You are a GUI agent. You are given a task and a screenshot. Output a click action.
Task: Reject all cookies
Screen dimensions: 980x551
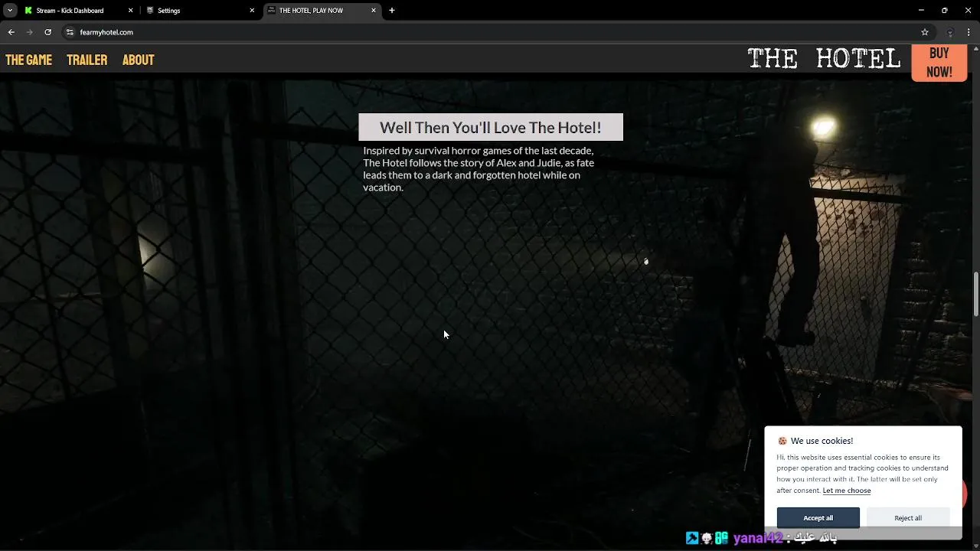tap(908, 518)
